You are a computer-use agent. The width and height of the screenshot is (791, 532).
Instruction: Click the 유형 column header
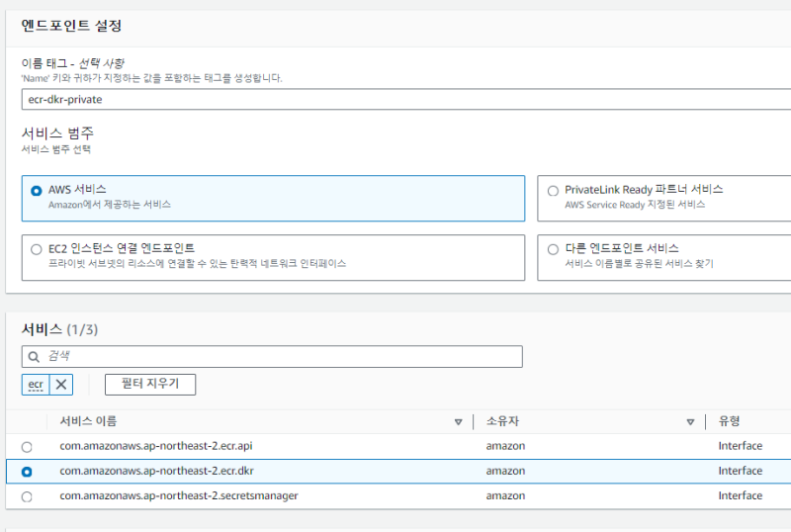pyautogui.click(x=730, y=421)
